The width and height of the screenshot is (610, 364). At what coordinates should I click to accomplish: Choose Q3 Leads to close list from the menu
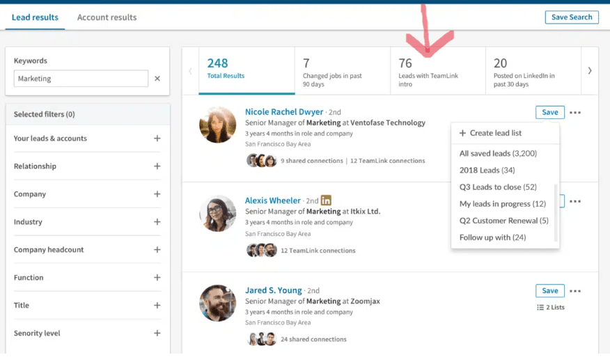pos(498,187)
